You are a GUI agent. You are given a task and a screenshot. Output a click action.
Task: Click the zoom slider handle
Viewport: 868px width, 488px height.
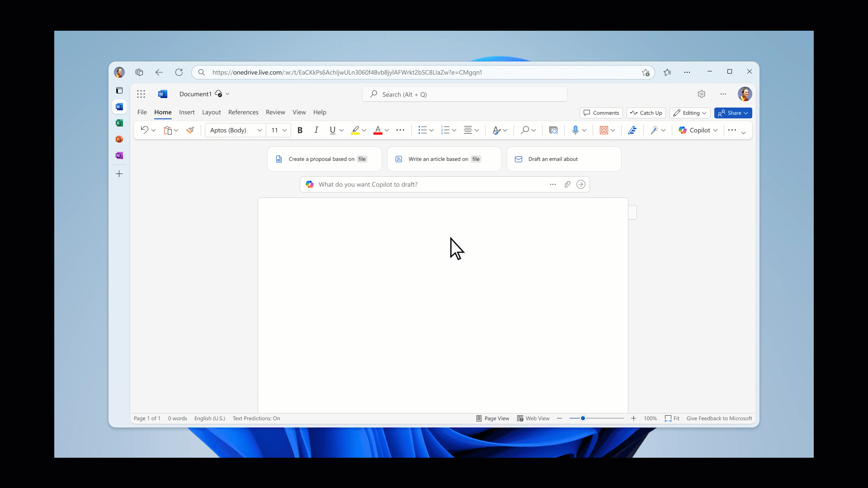(x=583, y=418)
